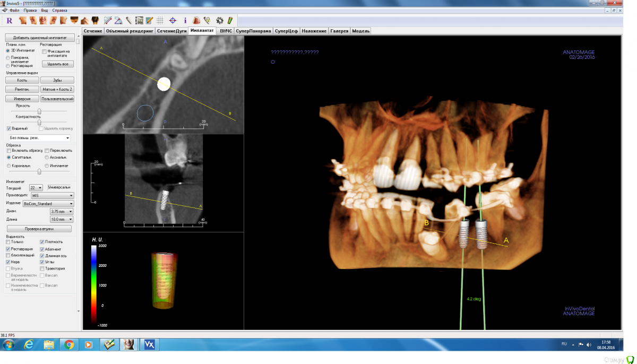Select the distance measurement ruler tool
This screenshot has height=364, width=637.
tap(108, 21)
